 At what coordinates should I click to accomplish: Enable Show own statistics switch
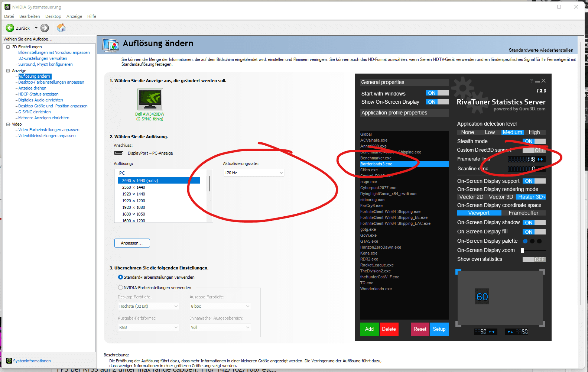pos(534,259)
